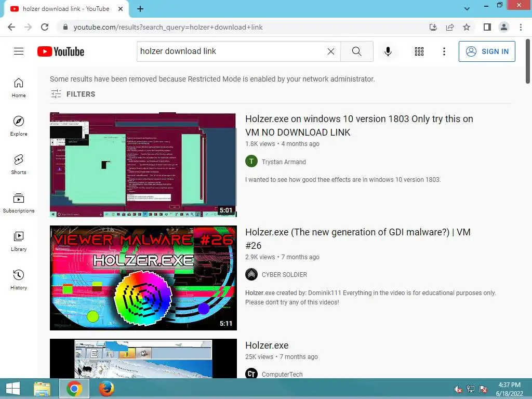
Task: Open File Explorer from the taskbar
Action: pyautogui.click(x=42, y=389)
